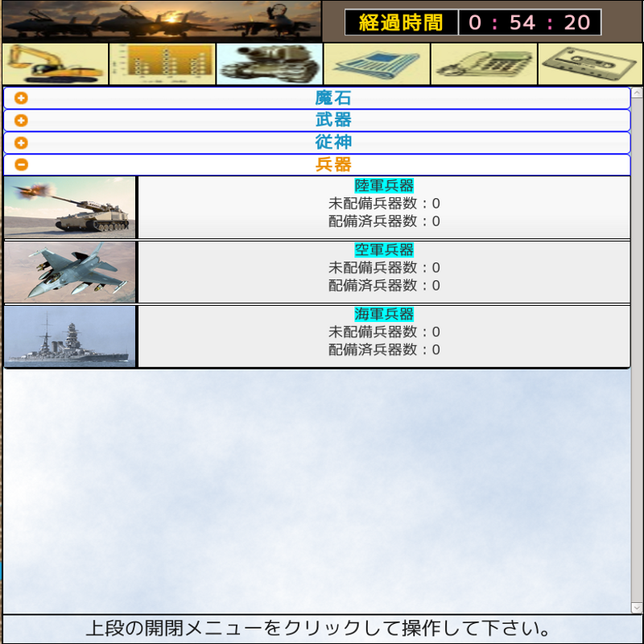
Task: Click the army artillery vehicle thumbnail
Action: 69,208
